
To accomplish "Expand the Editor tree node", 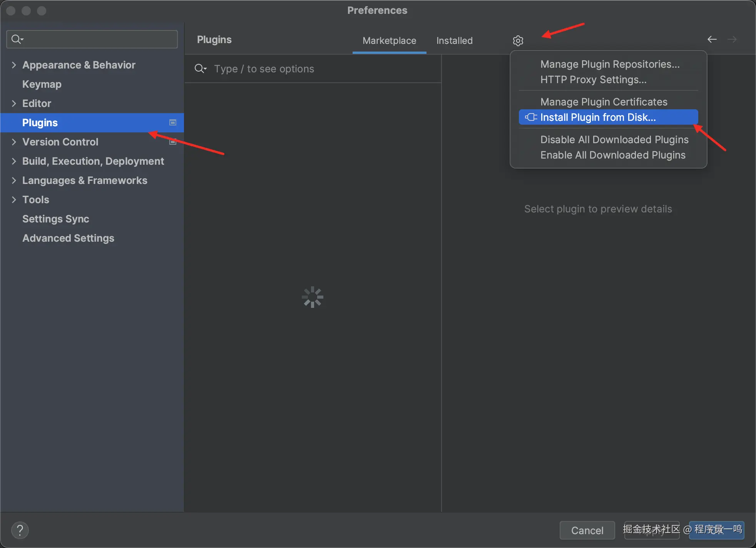I will click(x=14, y=104).
